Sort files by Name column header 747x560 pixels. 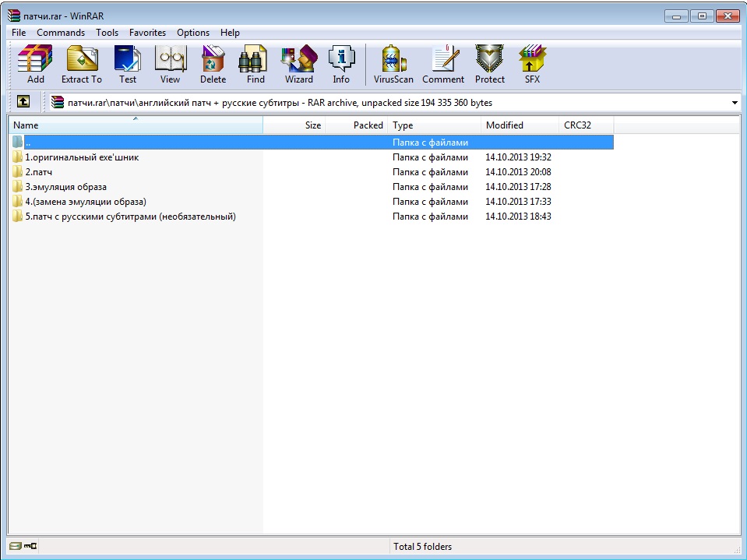[x=135, y=125]
